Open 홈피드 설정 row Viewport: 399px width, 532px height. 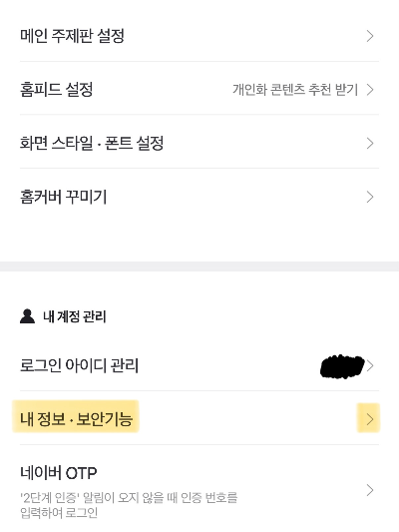[199, 90]
